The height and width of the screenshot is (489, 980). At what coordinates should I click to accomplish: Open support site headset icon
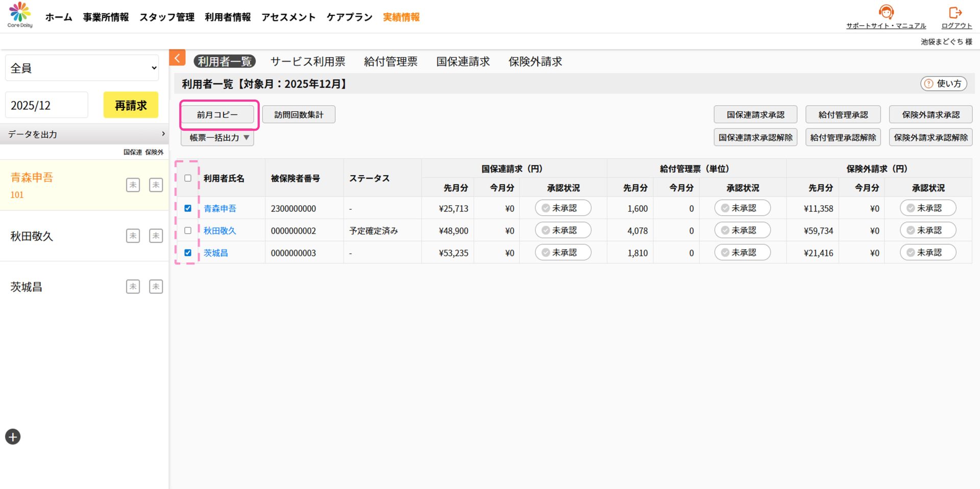886,12
